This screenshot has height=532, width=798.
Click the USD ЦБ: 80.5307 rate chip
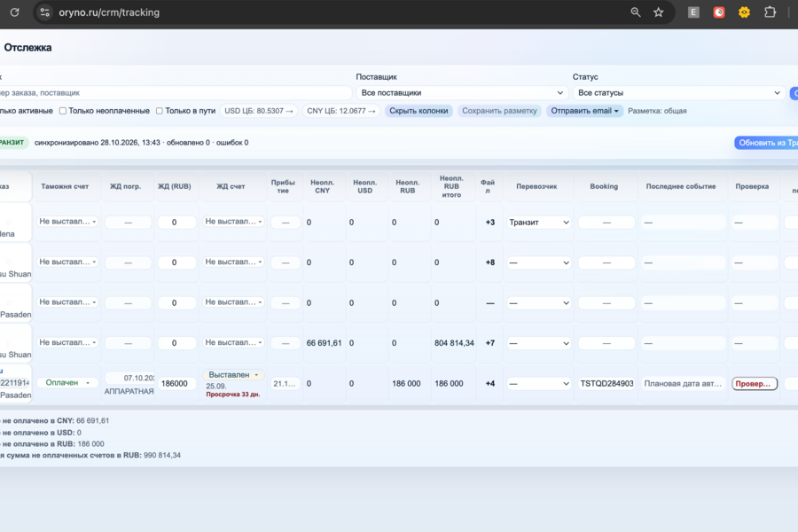(259, 111)
